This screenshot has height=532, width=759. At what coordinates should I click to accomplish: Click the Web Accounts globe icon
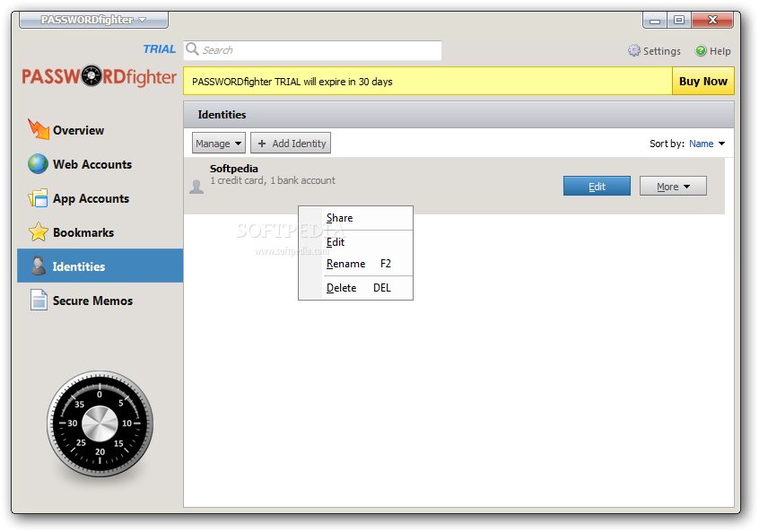click(38, 164)
